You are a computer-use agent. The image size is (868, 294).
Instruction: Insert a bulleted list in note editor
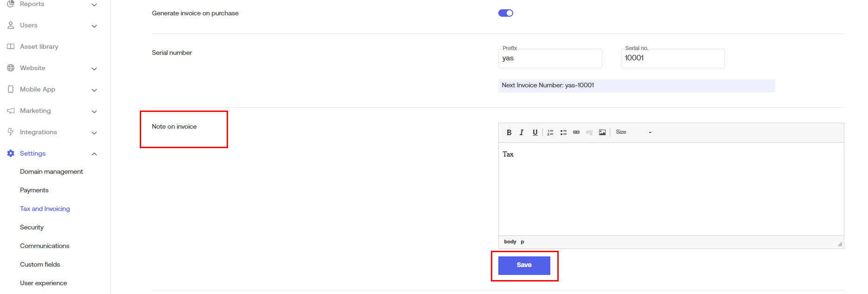click(x=563, y=132)
